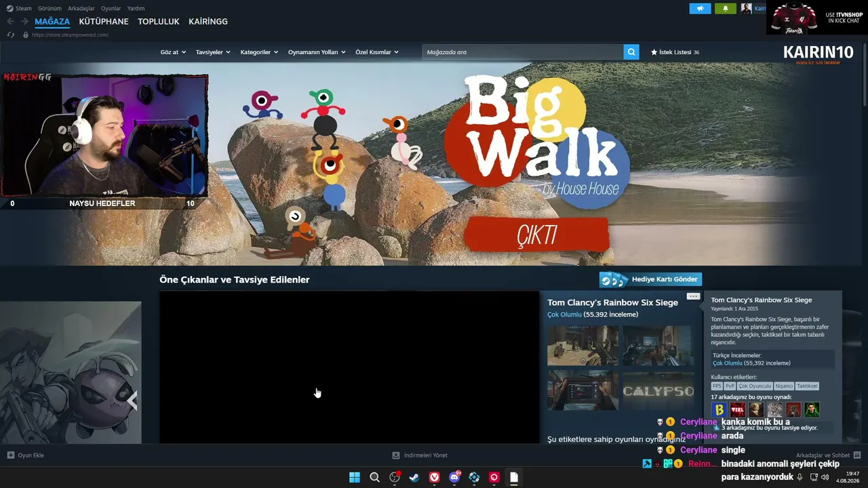Open the red VIEL friend avatar
The width and height of the screenshot is (868, 488).
[x=738, y=409]
